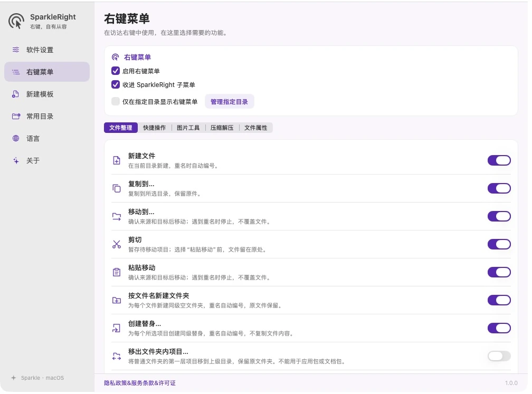Click the SparkleRight app name text
The image size is (532, 394).
(53, 17)
